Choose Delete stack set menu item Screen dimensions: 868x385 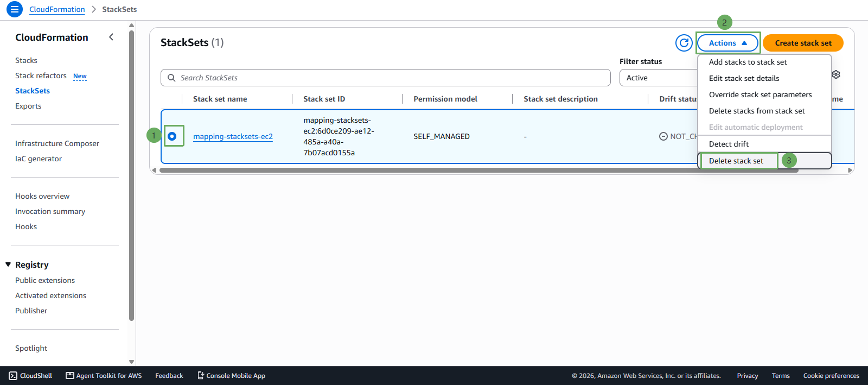point(764,161)
